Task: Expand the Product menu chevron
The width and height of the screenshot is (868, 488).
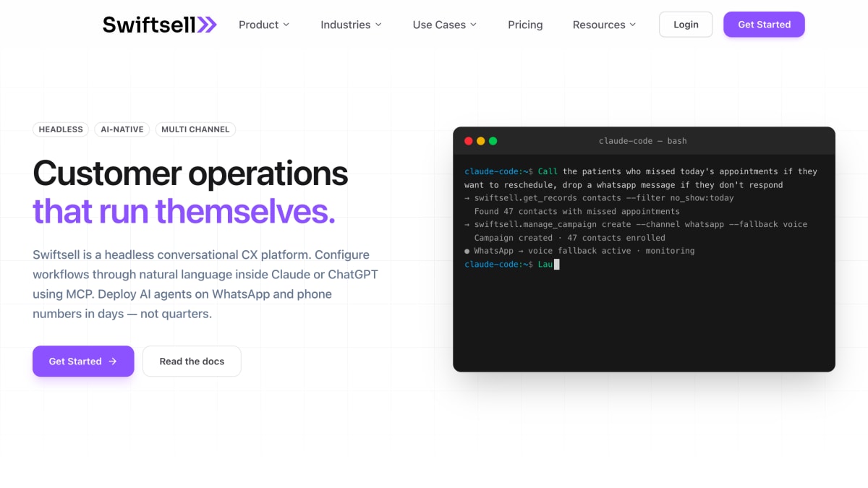Action: pyautogui.click(x=286, y=25)
